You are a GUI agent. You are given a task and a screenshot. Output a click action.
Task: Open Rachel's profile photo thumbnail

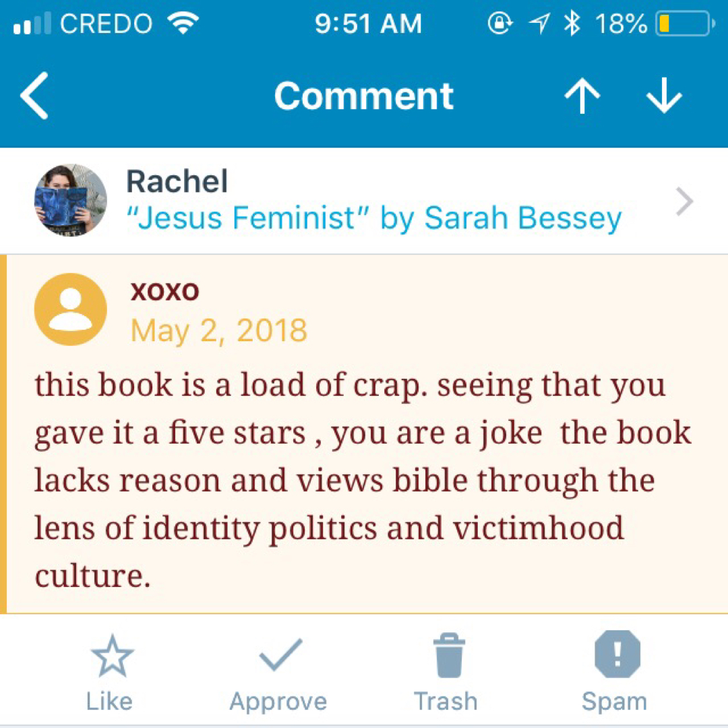click(70, 200)
